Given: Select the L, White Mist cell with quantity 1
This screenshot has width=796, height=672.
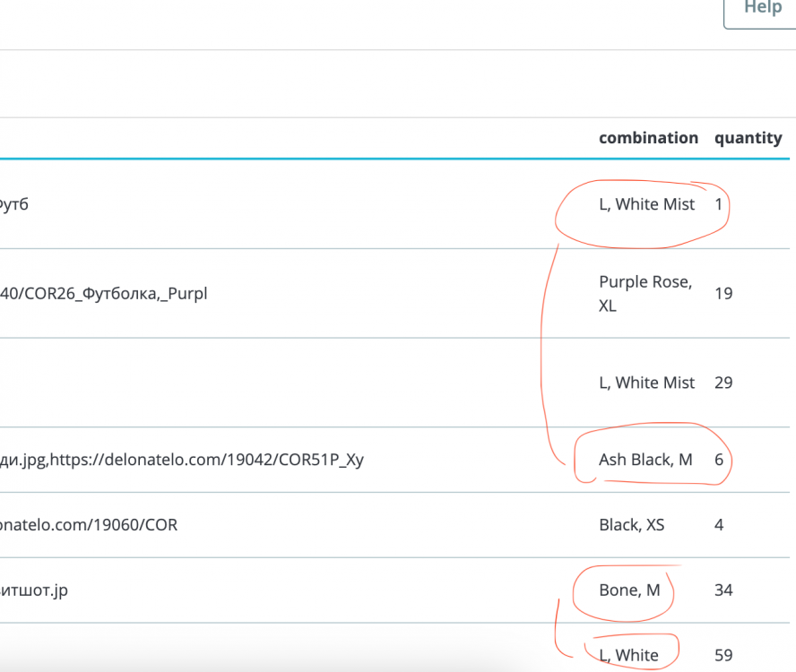Looking at the screenshot, I should [x=646, y=204].
